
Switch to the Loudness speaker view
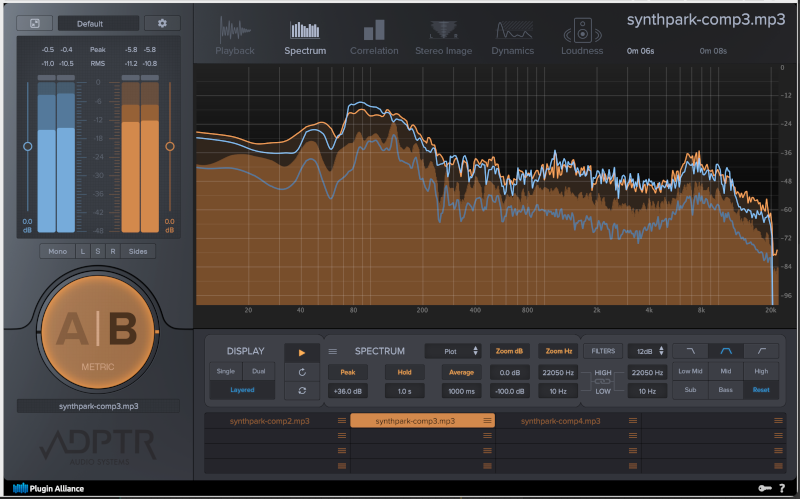point(581,38)
